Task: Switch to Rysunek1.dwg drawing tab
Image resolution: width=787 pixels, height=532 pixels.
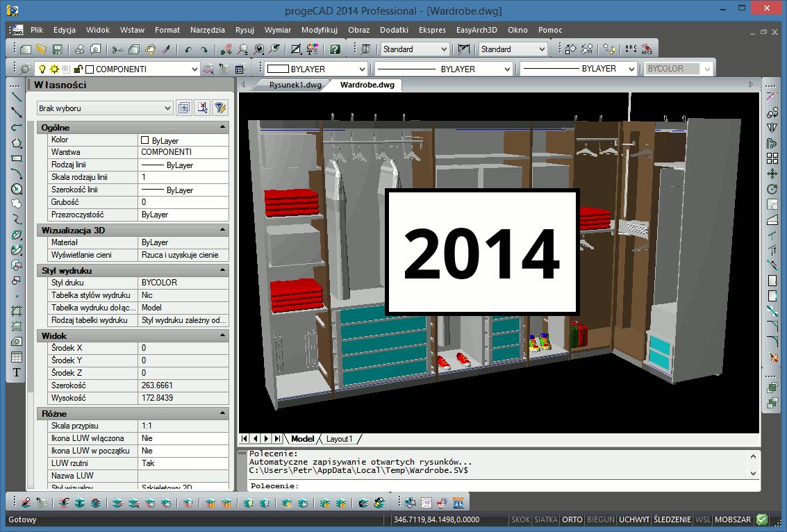Action: click(x=295, y=85)
